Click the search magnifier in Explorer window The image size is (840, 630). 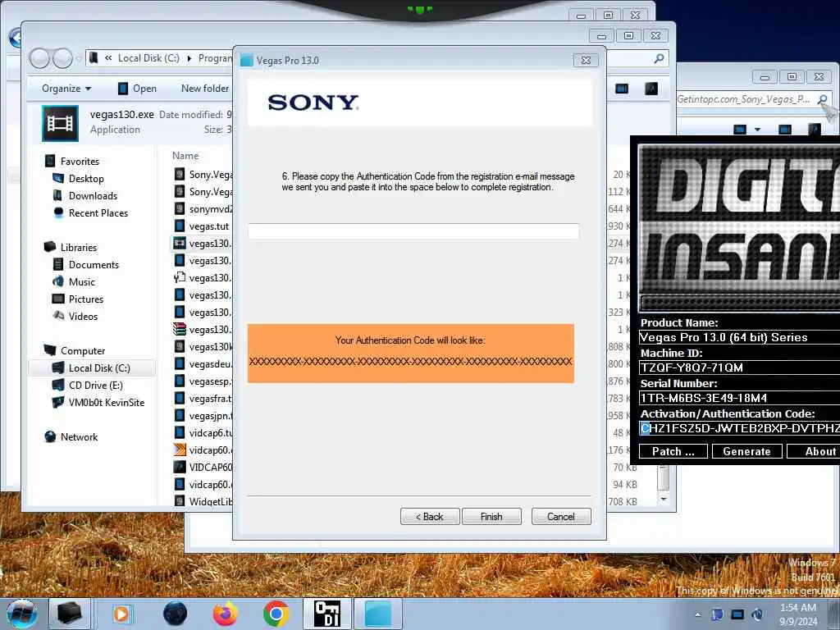click(659, 58)
